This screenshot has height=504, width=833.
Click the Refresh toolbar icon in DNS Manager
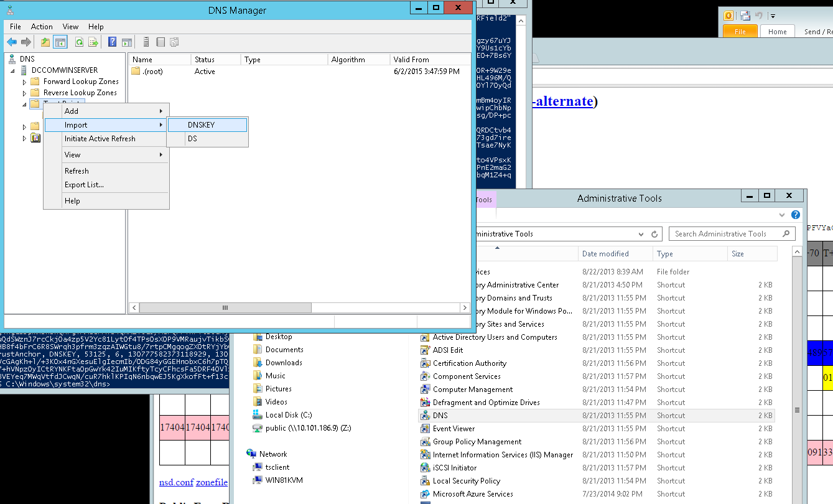79,42
